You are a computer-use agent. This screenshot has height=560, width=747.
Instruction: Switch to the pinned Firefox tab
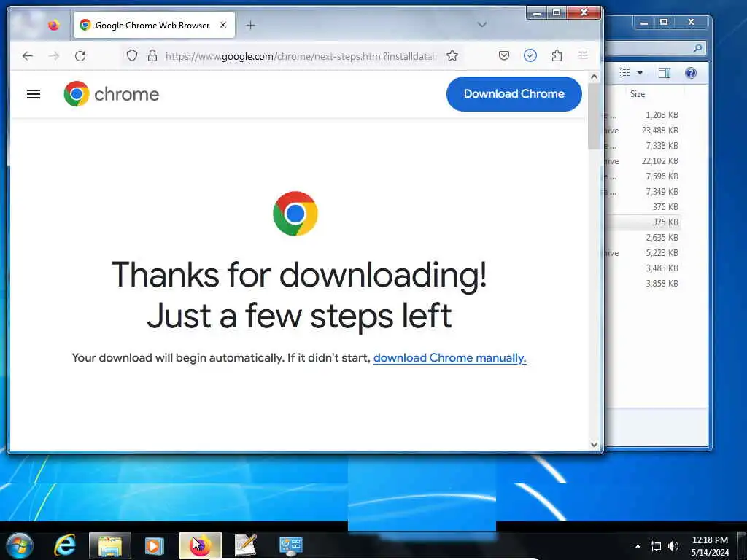coord(54,25)
